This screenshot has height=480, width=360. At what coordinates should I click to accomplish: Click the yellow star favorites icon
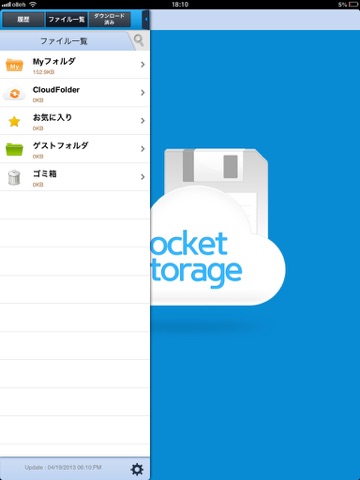pyautogui.click(x=14, y=121)
